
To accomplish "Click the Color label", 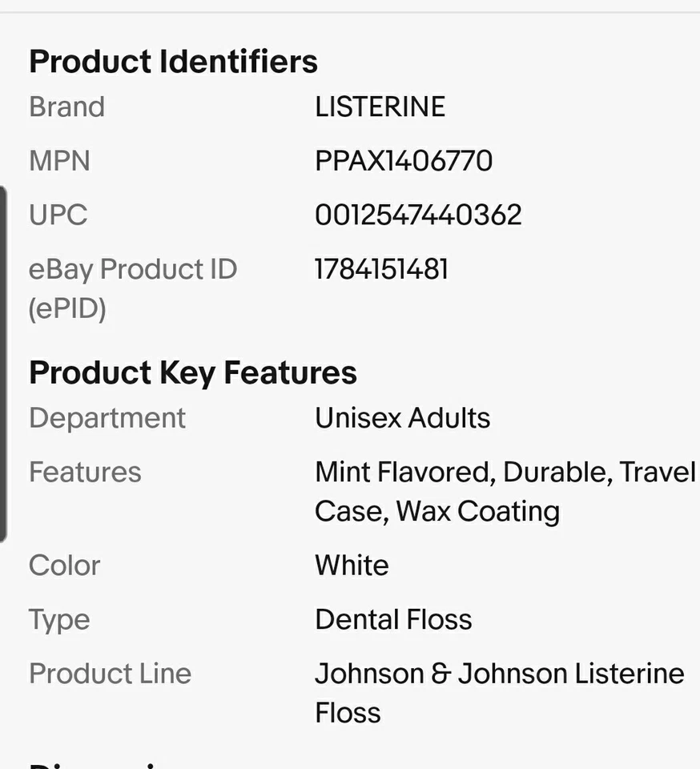I will [x=64, y=565].
